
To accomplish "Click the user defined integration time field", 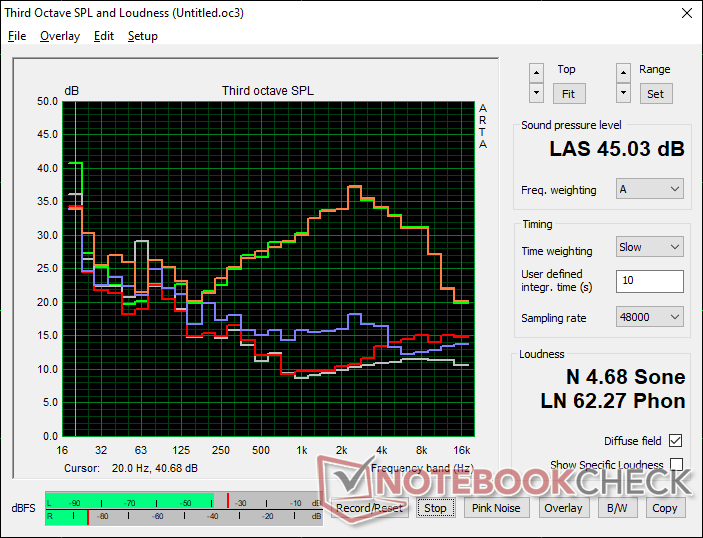I will tap(650, 281).
